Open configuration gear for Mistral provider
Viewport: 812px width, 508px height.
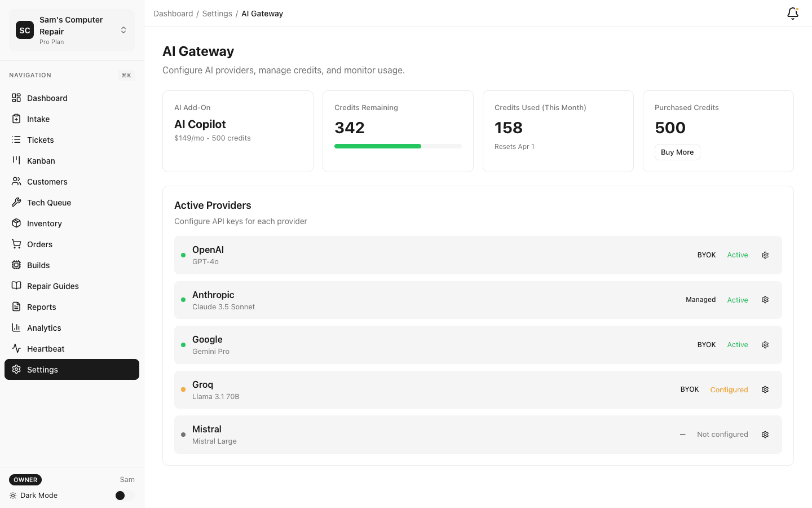click(x=765, y=435)
